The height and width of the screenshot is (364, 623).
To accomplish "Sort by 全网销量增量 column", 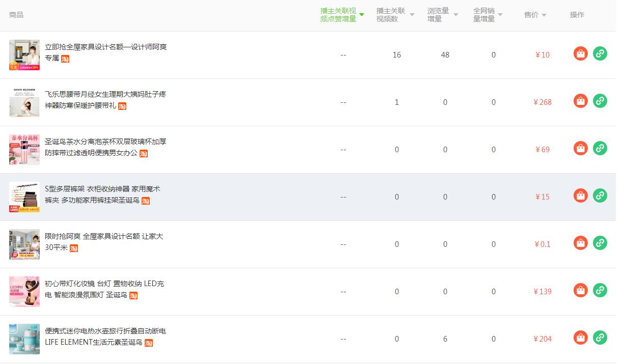I will pos(487,15).
